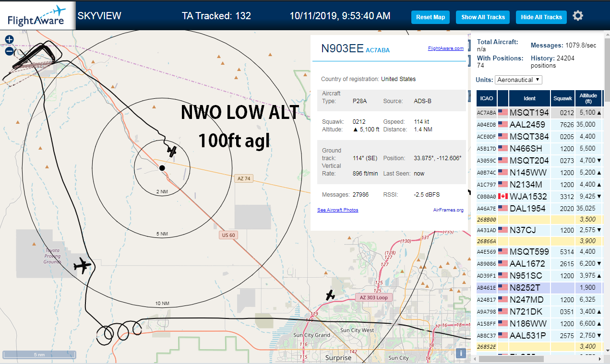Select large jet icon near Toyota Proving Grounds

click(83, 265)
